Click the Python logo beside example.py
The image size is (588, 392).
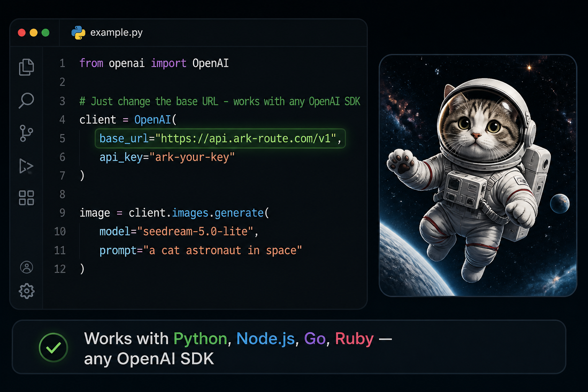pyautogui.click(x=78, y=33)
